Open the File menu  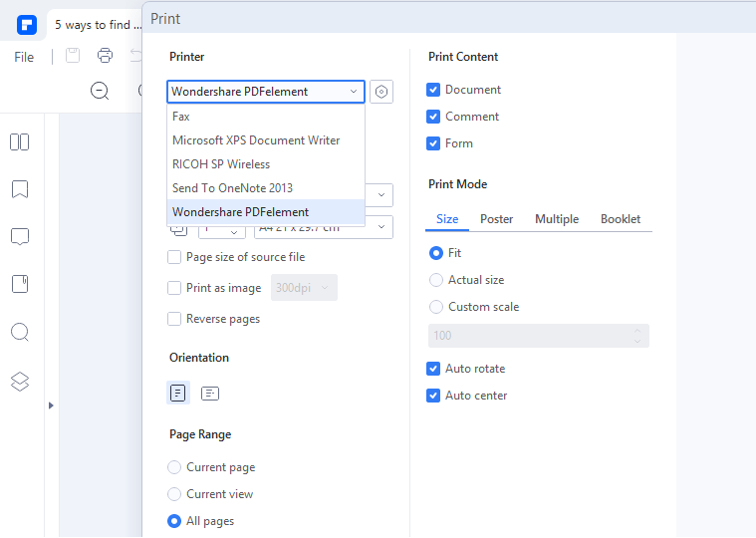tap(24, 57)
